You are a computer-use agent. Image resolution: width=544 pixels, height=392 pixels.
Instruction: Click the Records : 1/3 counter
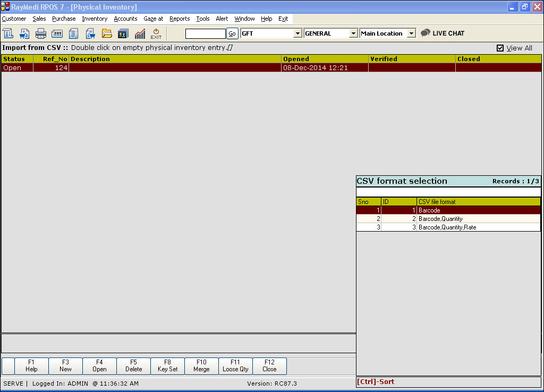coord(515,181)
